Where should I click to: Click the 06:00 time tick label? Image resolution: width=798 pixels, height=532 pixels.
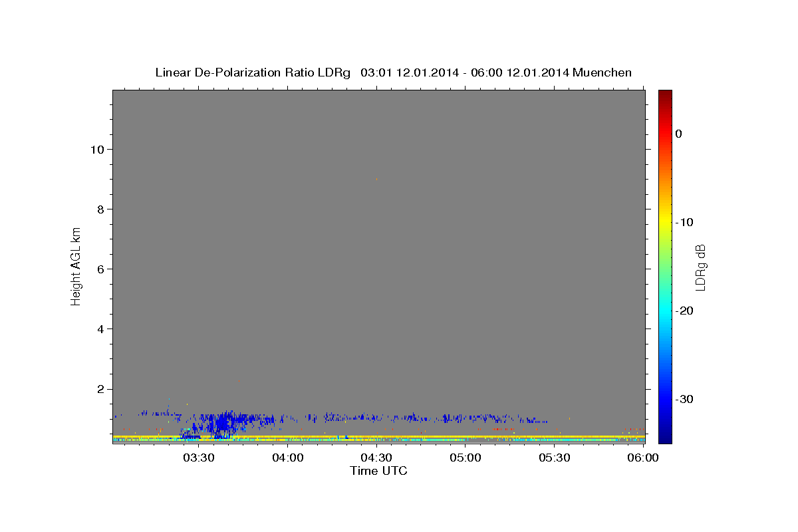click(643, 458)
